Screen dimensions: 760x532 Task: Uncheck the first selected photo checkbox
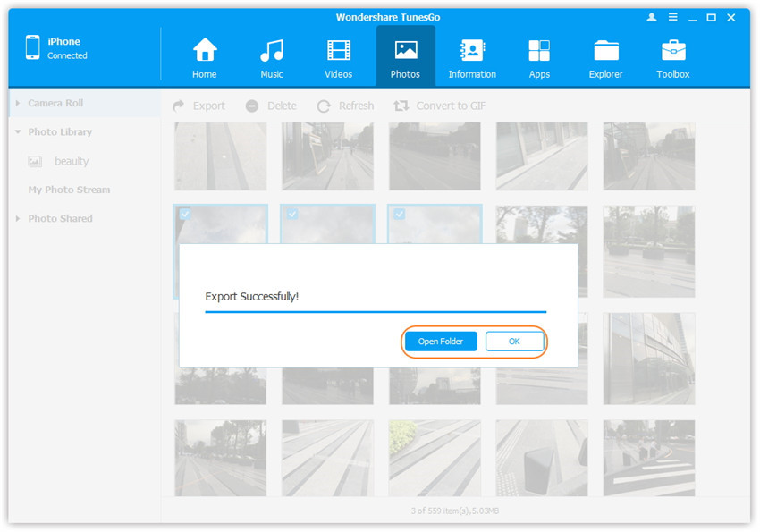tap(184, 215)
